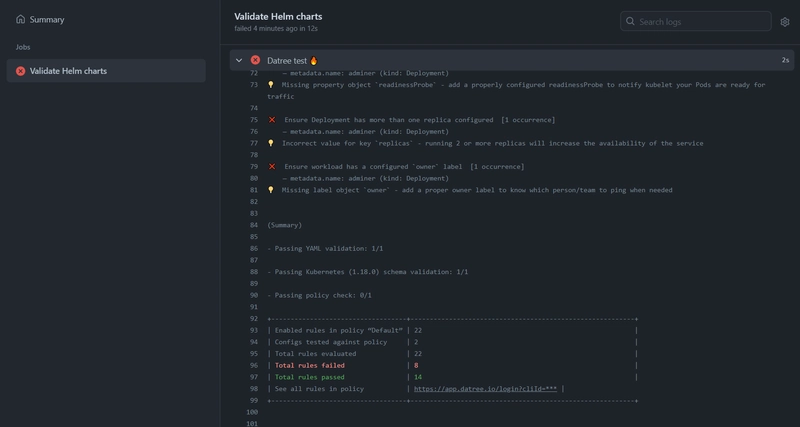
Task: Click the 'Total rules failed' text
Action: [x=310, y=365]
